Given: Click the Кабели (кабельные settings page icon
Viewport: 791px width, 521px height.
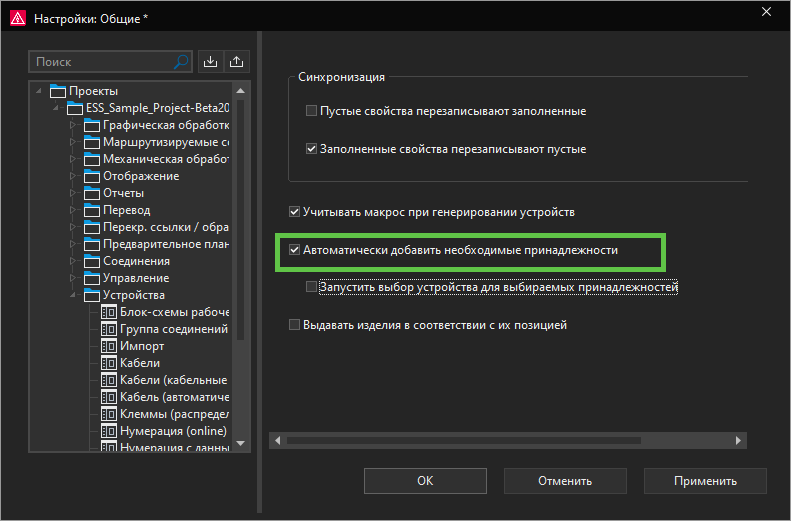Looking at the screenshot, I should [x=109, y=380].
